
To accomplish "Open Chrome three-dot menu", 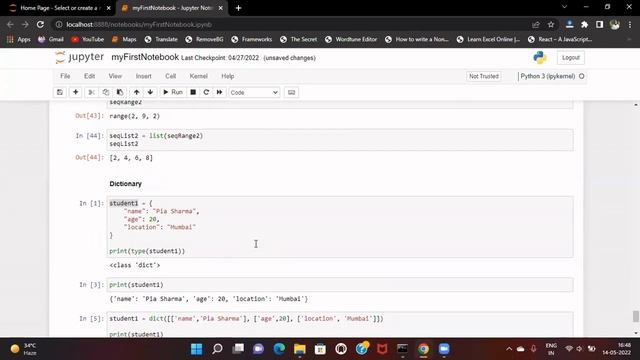I will coord(630,24).
